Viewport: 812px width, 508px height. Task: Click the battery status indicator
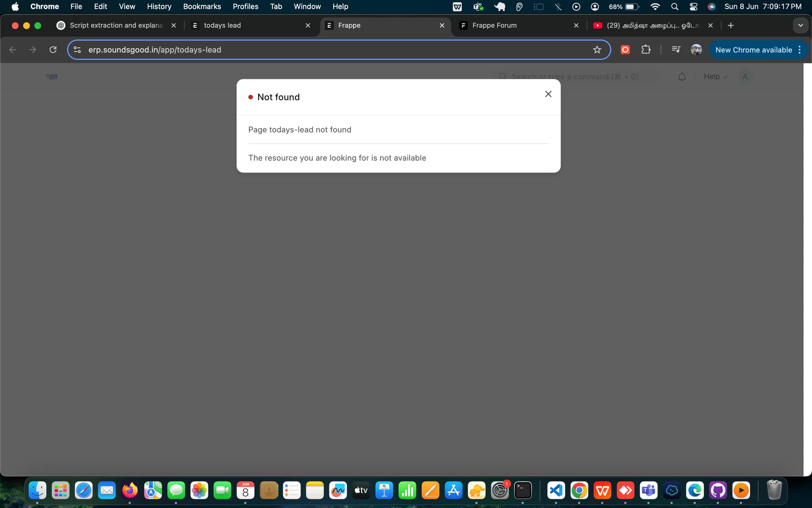click(624, 6)
